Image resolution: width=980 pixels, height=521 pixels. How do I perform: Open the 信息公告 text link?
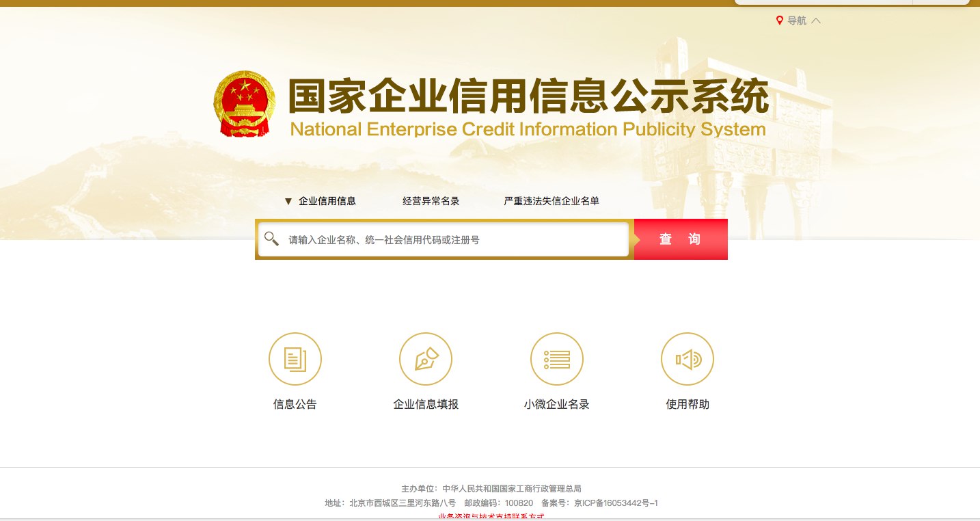tap(295, 404)
